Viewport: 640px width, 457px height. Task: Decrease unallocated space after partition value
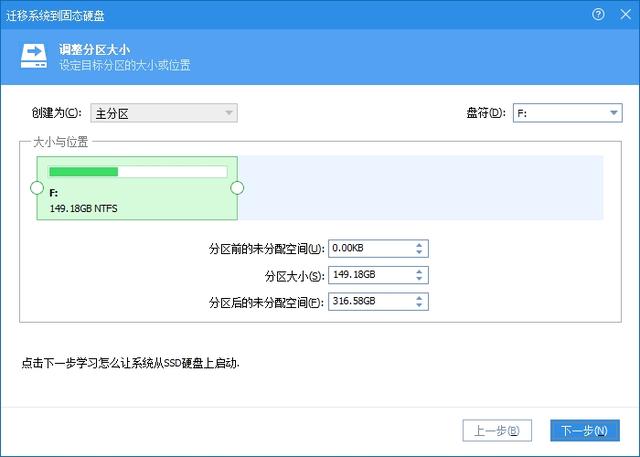419,305
